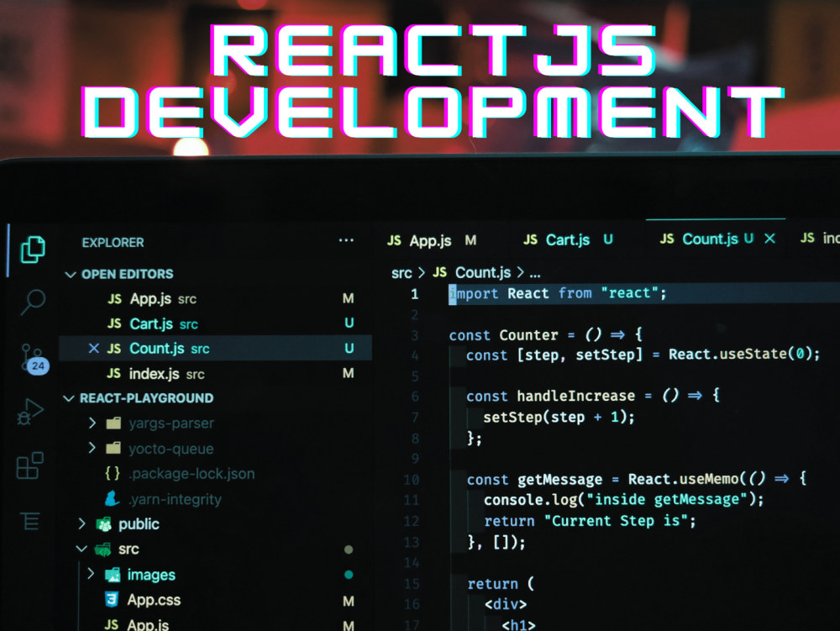Close the Count.js editor tab
The width and height of the screenshot is (840, 631).
769,239
